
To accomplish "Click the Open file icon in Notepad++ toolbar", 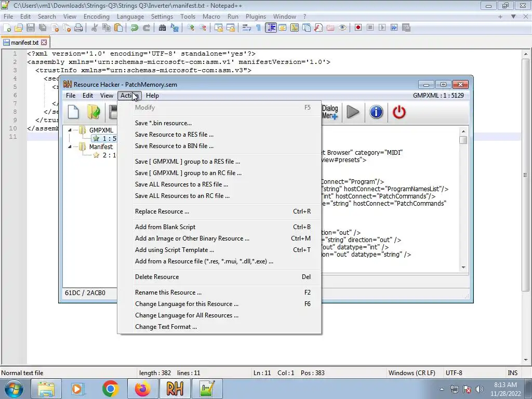I will (x=19, y=28).
